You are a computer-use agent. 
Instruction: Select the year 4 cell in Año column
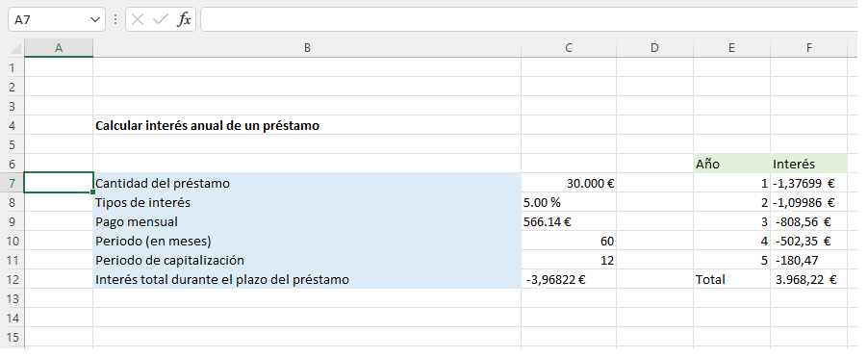[731, 241]
